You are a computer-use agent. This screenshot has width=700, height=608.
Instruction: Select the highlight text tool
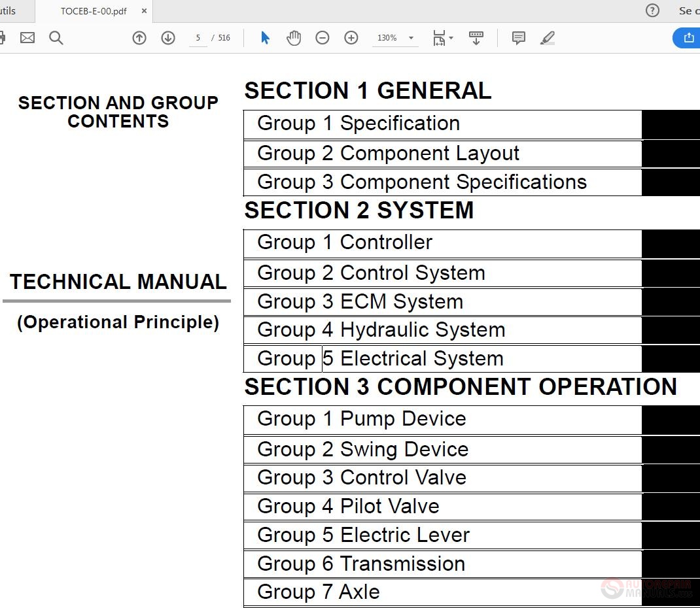[547, 38]
